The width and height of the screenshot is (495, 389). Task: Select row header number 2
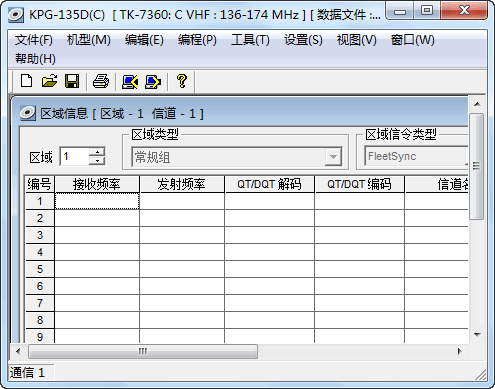point(40,218)
